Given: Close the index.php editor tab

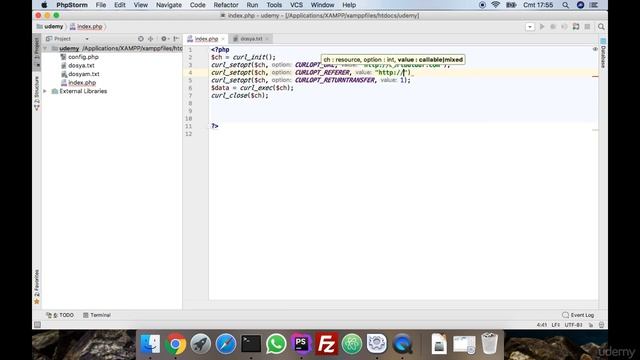Looking at the screenshot, I should point(223,39).
